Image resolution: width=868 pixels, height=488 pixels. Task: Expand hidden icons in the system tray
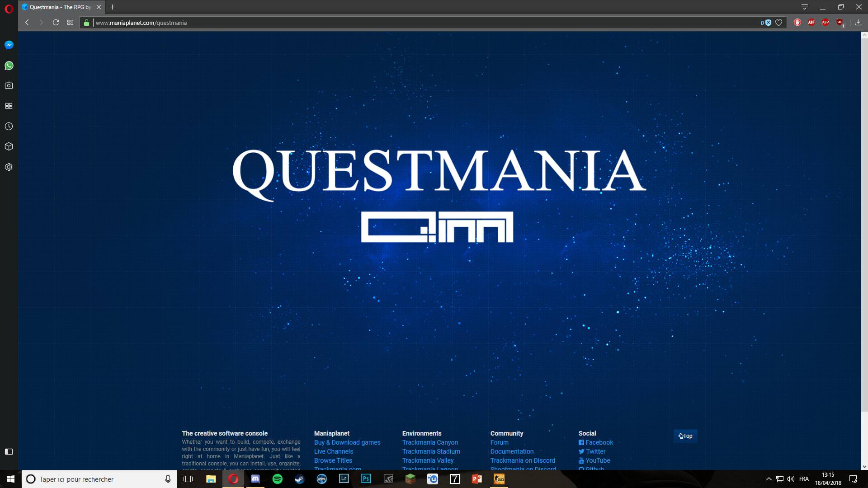coord(768,479)
